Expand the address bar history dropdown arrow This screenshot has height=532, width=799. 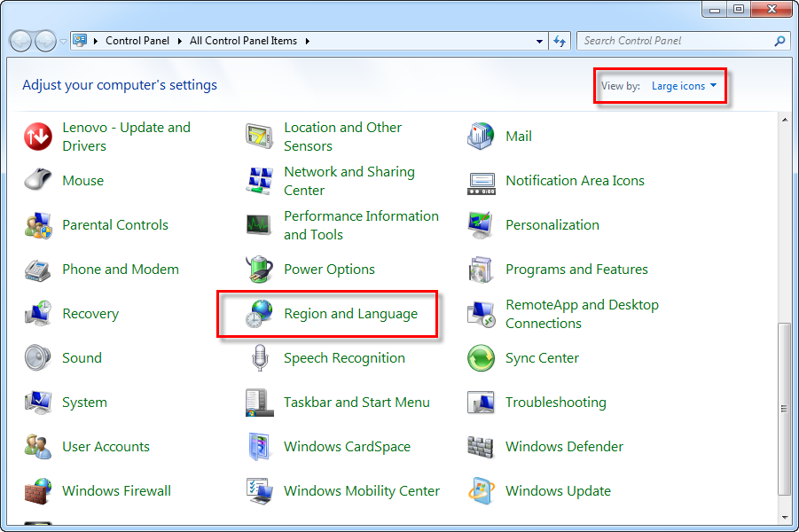coord(540,41)
